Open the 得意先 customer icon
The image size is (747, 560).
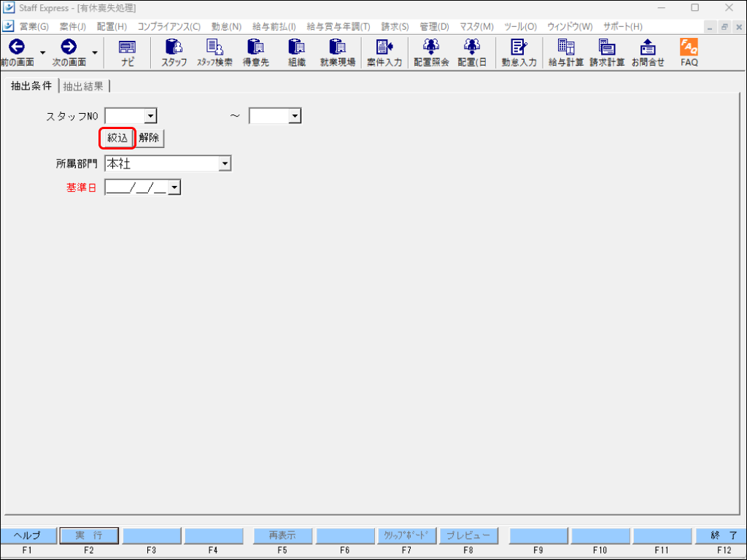click(x=256, y=52)
